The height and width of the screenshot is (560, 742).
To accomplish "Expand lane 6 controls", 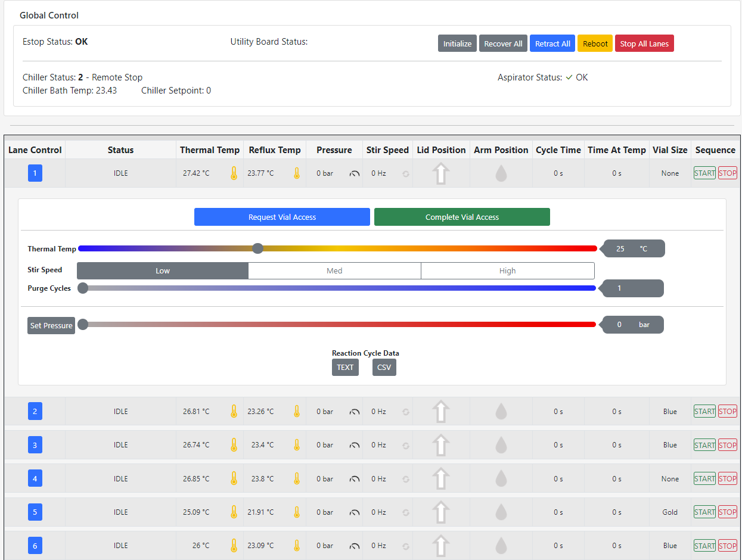I will pos(35,546).
